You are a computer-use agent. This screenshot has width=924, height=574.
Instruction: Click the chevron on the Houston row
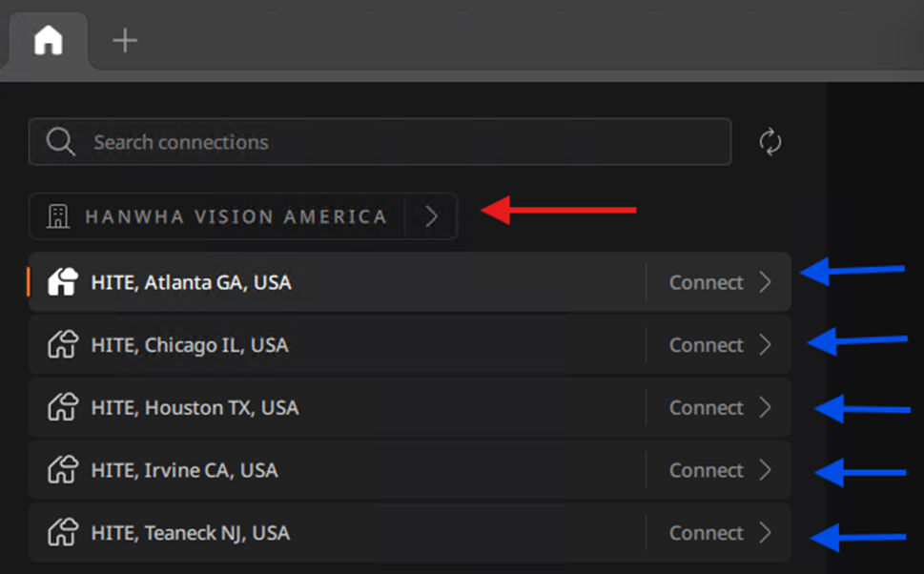pyautogui.click(x=766, y=407)
